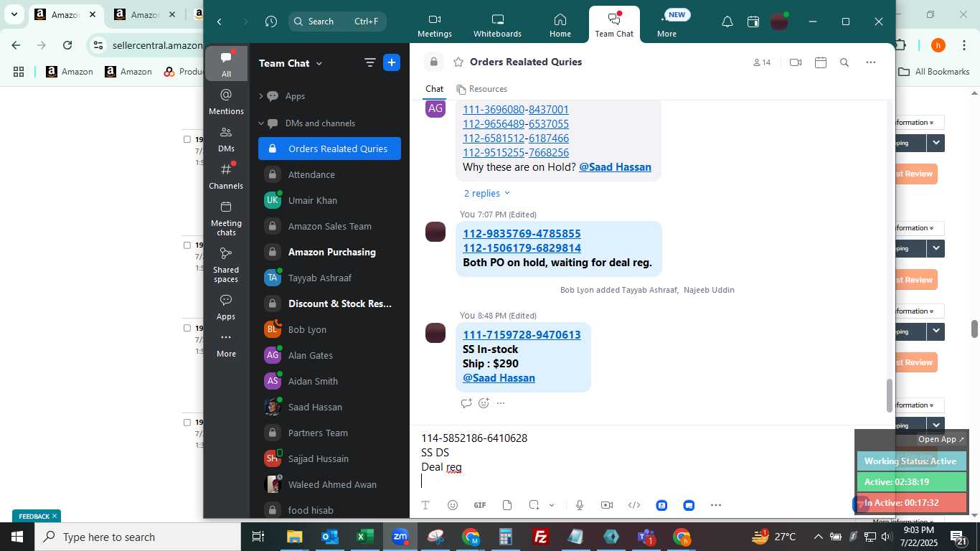Open the More tab with NEW badge
The image size is (980, 551).
click(666, 25)
